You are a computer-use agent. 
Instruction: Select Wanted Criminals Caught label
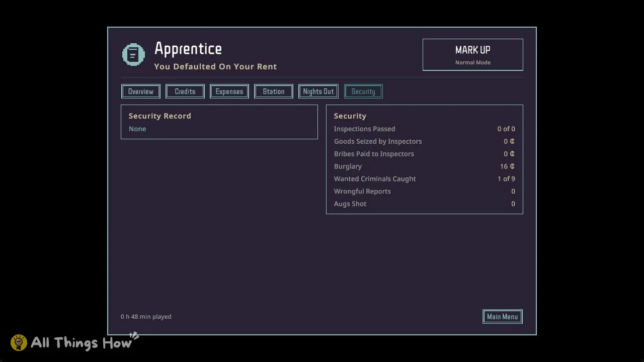375,178
